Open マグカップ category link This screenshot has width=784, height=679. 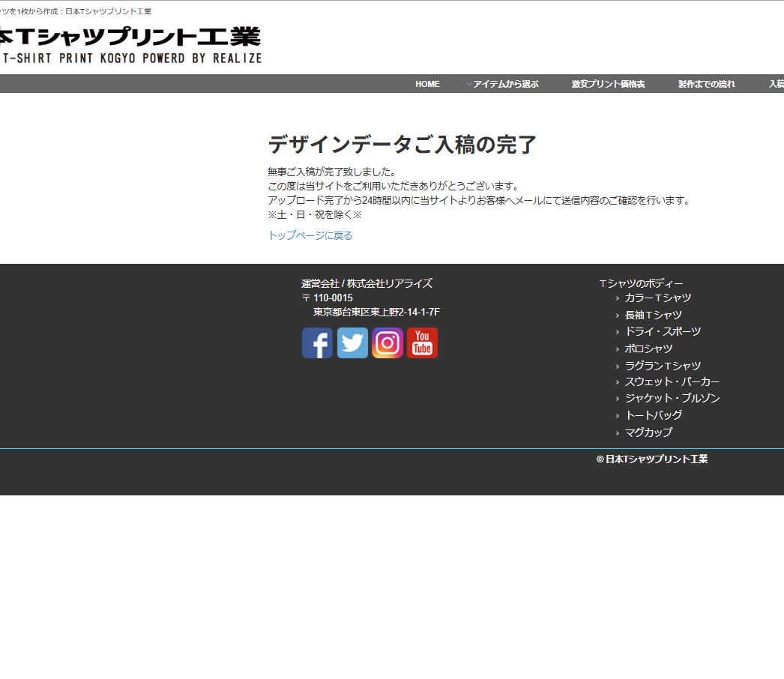[648, 432]
